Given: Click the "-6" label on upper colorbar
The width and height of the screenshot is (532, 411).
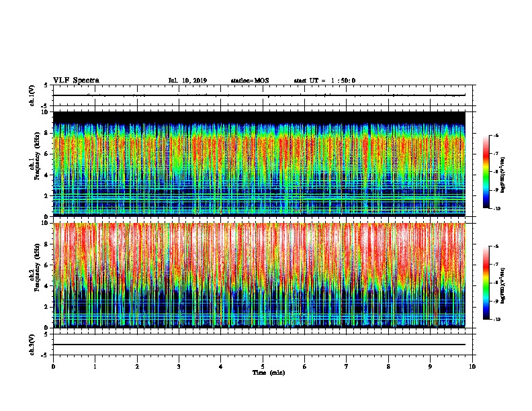Looking at the screenshot, I should [x=496, y=135].
